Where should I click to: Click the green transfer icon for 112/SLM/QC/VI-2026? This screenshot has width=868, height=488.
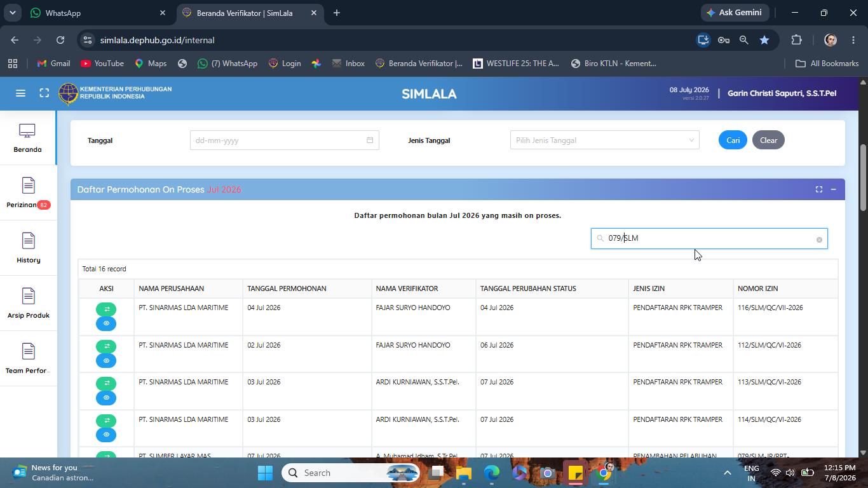(x=106, y=346)
